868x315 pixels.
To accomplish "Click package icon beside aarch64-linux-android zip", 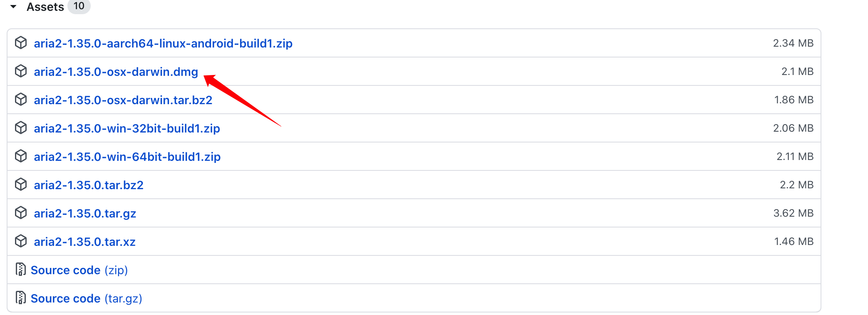I will click(x=21, y=43).
